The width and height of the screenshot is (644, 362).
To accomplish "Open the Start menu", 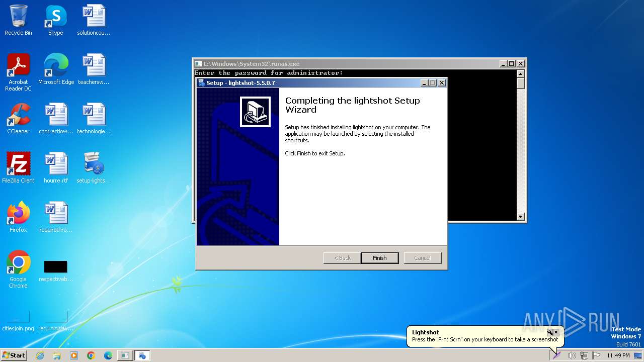I will pyautogui.click(x=14, y=355).
